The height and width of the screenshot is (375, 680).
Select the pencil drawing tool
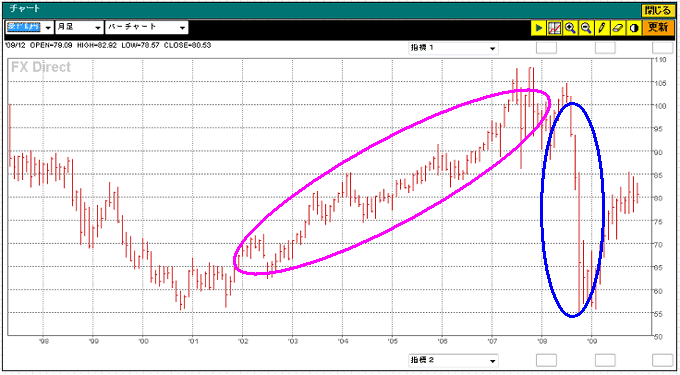(602, 28)
